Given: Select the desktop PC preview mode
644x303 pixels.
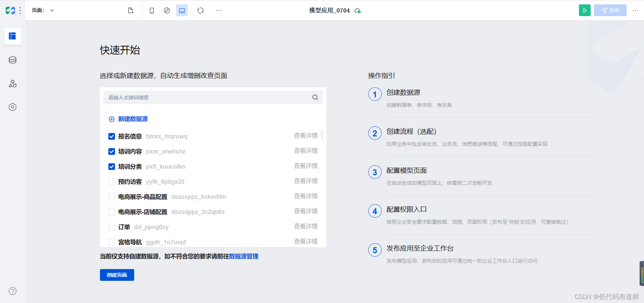Looking at the screenshot, I should tap(182, 10).
